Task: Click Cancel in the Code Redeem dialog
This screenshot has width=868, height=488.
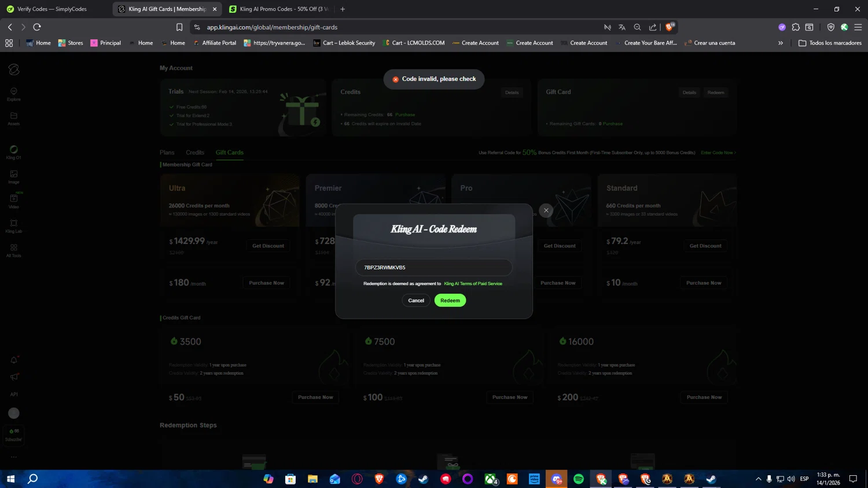Action: tap(416, 300)
